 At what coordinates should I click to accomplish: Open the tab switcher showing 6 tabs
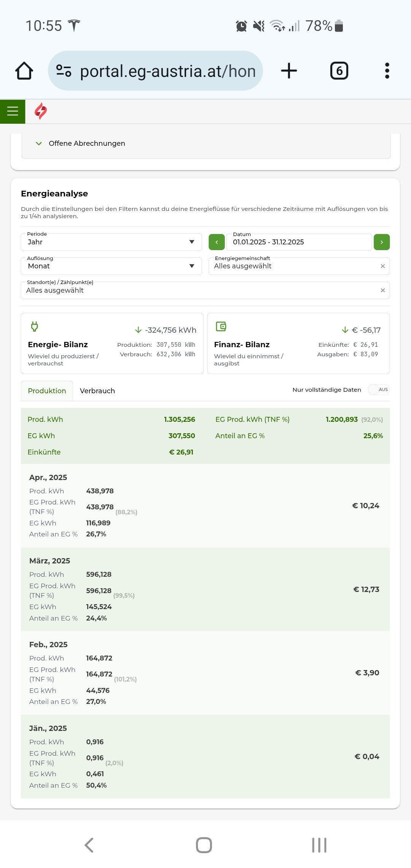(x=339, y=71)
